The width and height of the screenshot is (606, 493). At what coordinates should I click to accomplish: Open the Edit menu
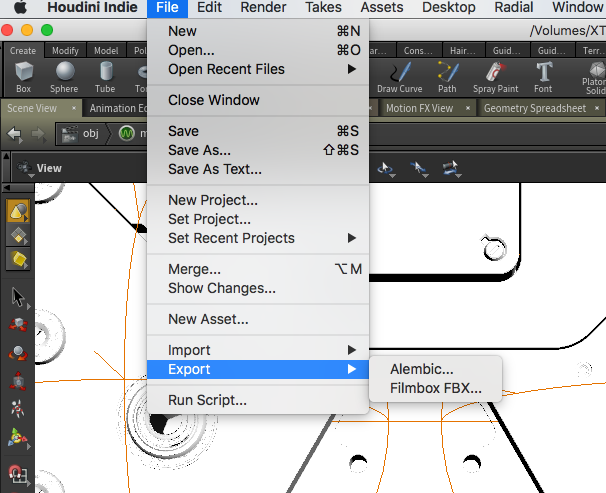(x=209, y=7)
